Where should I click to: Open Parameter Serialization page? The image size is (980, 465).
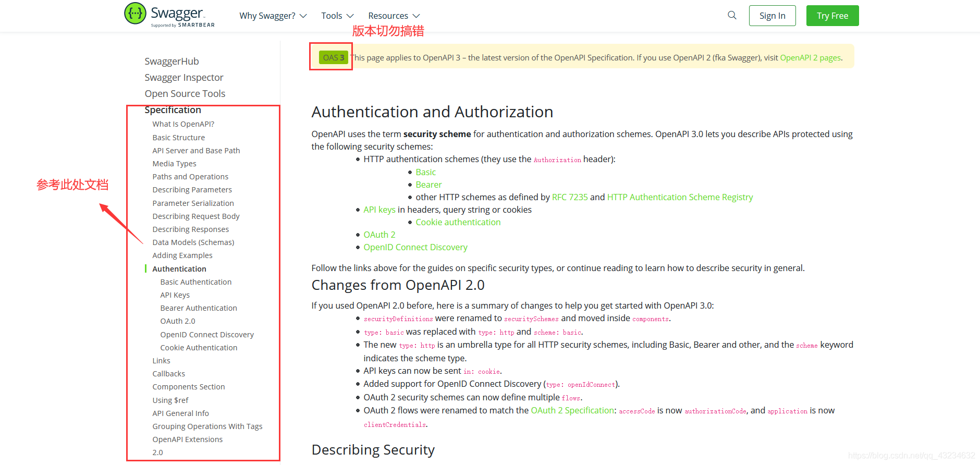click(x=193, y=203)
